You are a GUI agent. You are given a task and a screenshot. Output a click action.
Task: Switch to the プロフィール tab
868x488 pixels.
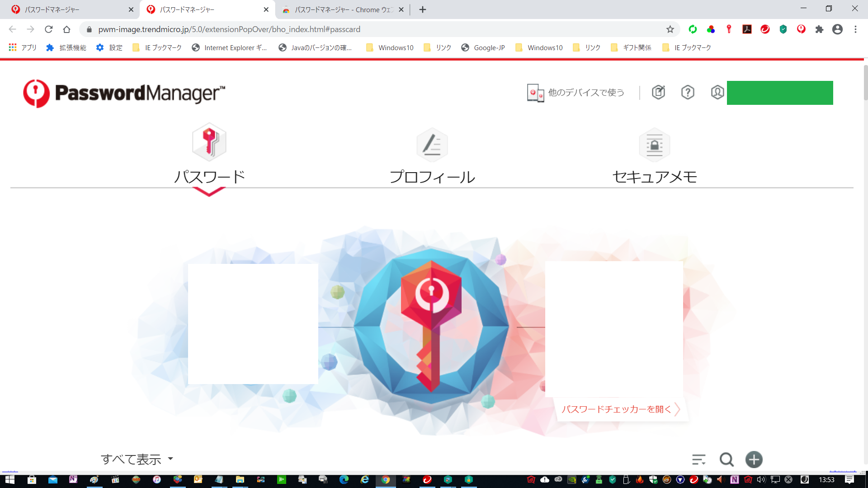(x=432, y=157)
